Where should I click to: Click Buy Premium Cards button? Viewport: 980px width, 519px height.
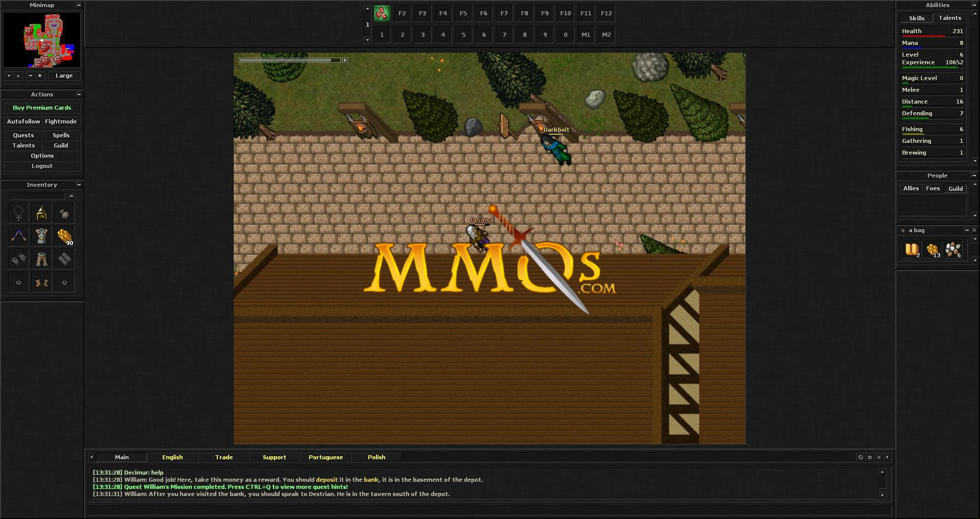point(42,108)
